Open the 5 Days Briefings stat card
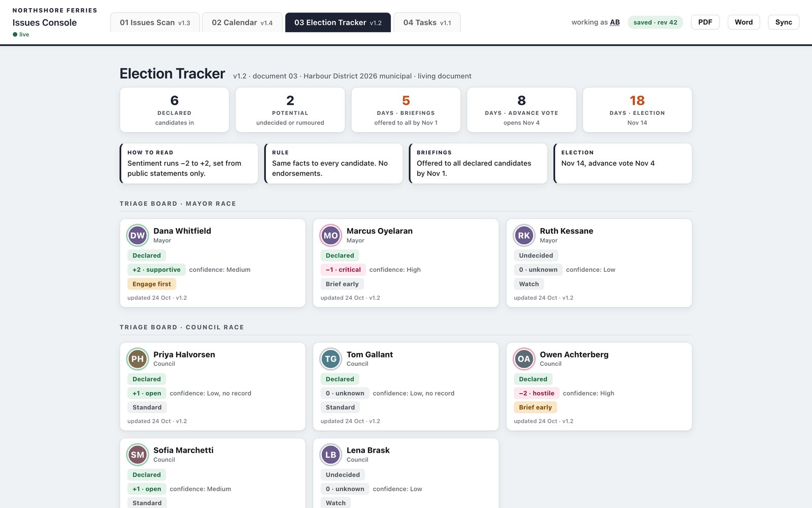 click(x=406, y=110)
